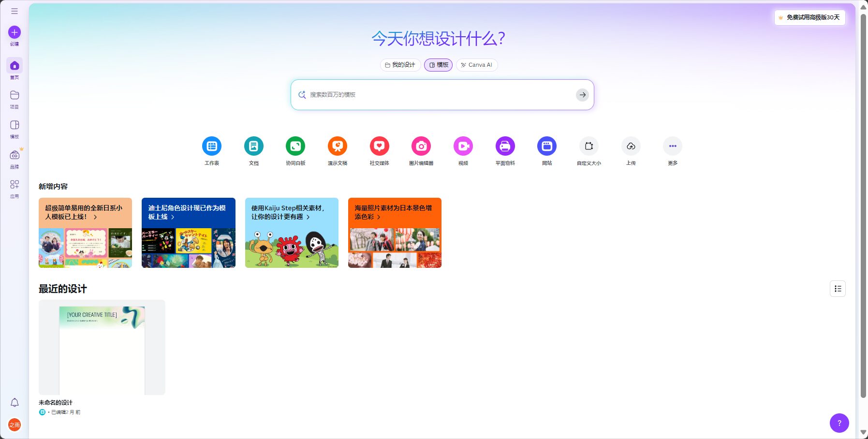This screenshot has width=868, height=439.
Task: Click the 最近的设计 heading
Action: click(63, 289)
